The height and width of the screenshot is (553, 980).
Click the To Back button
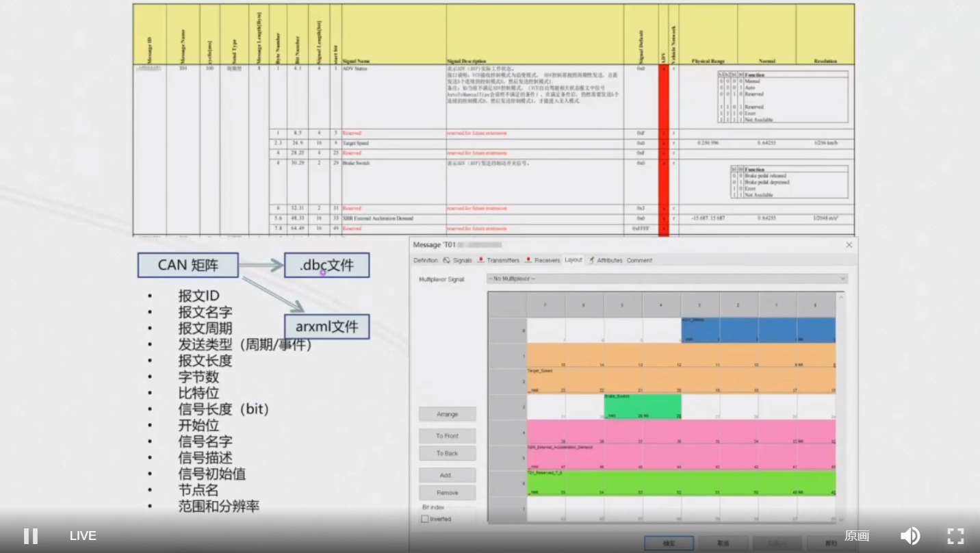pyautogui.click(x=447, y=453)
